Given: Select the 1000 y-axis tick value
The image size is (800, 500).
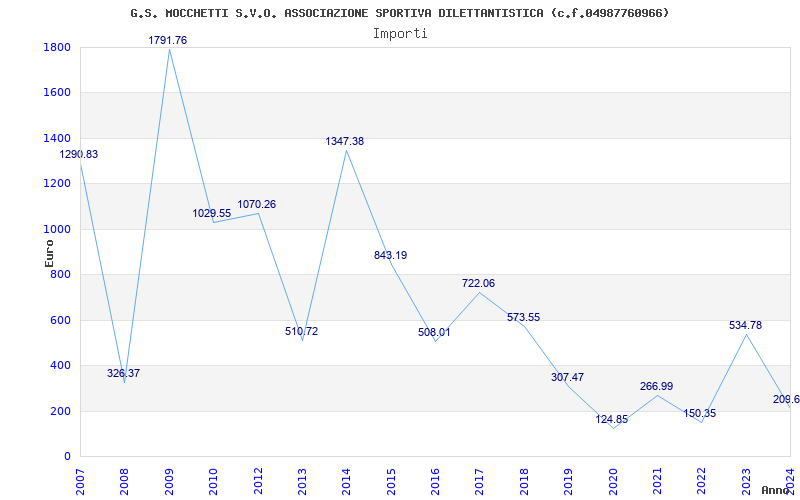Looking at the screenshot, I should pyautogui.click(x=57, y=229).
